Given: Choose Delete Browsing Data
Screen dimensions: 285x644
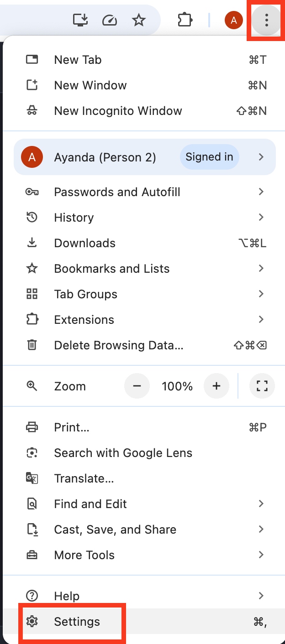Looking at the screenshot, I should coord(119,345).
